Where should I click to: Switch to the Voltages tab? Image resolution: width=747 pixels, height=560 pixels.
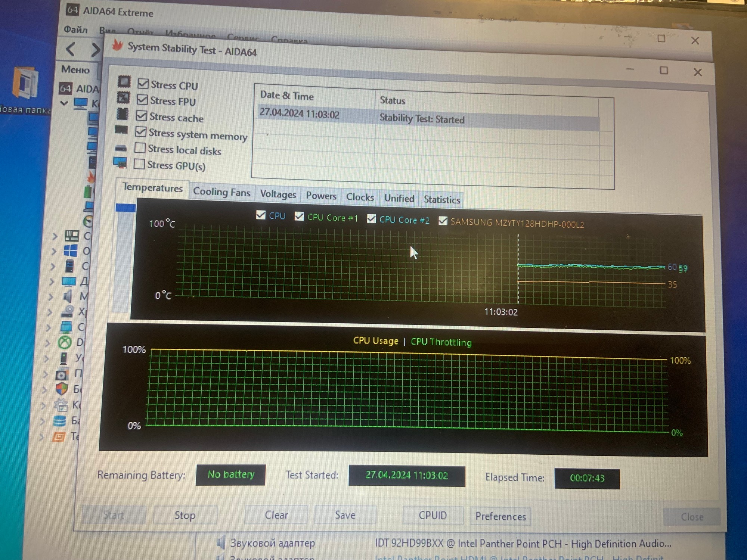278,194
